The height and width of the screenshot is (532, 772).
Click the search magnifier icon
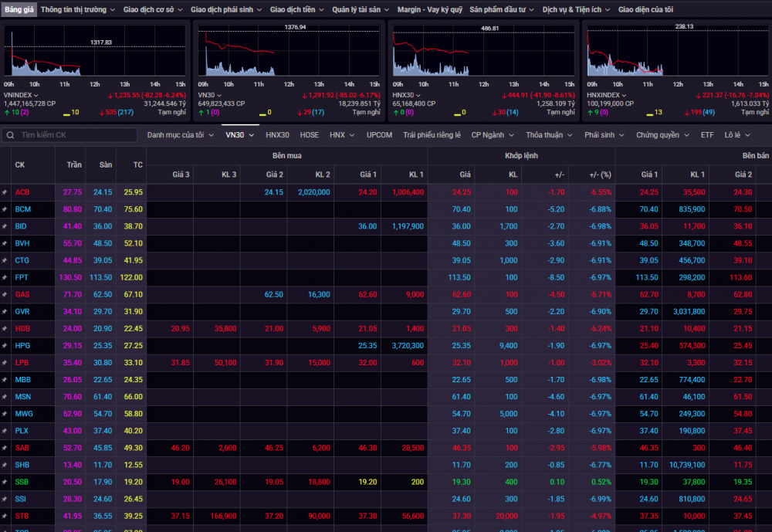[x=11, y=135]
